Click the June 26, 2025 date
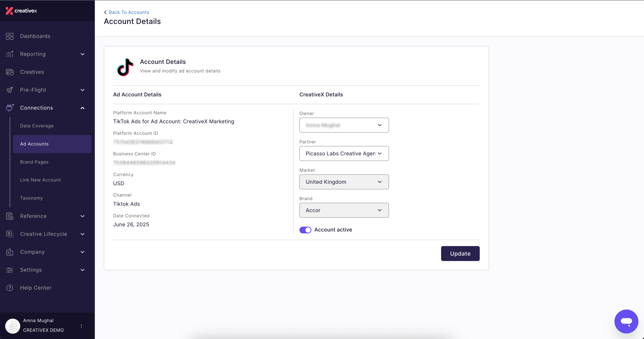Viewport: 644px width, 339px height. 131,225
